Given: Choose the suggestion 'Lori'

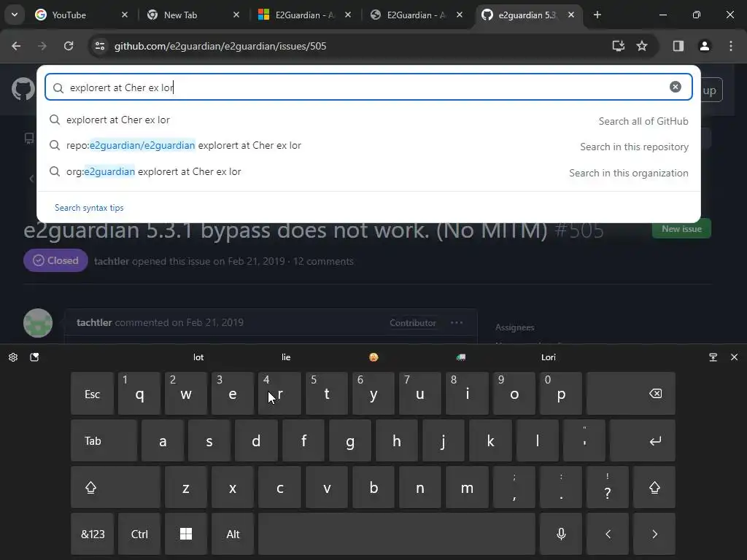Looking at the screenshot, I should pos(549,357).
